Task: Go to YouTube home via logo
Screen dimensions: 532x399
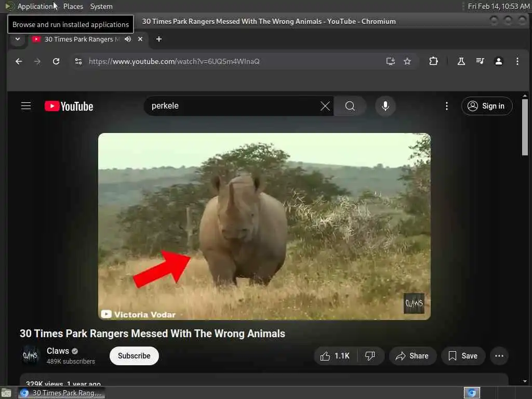Action: (x=69, y=106)
